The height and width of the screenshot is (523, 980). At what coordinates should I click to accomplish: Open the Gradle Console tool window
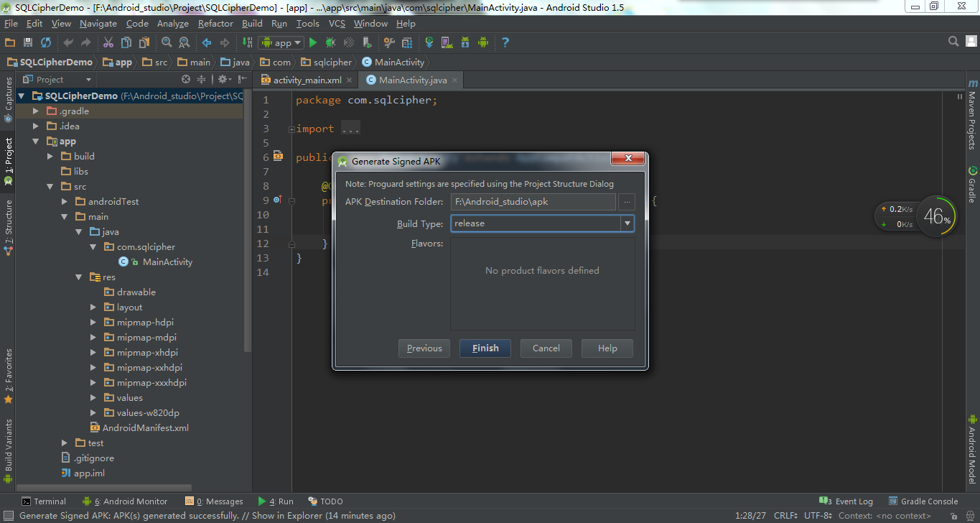923,501
